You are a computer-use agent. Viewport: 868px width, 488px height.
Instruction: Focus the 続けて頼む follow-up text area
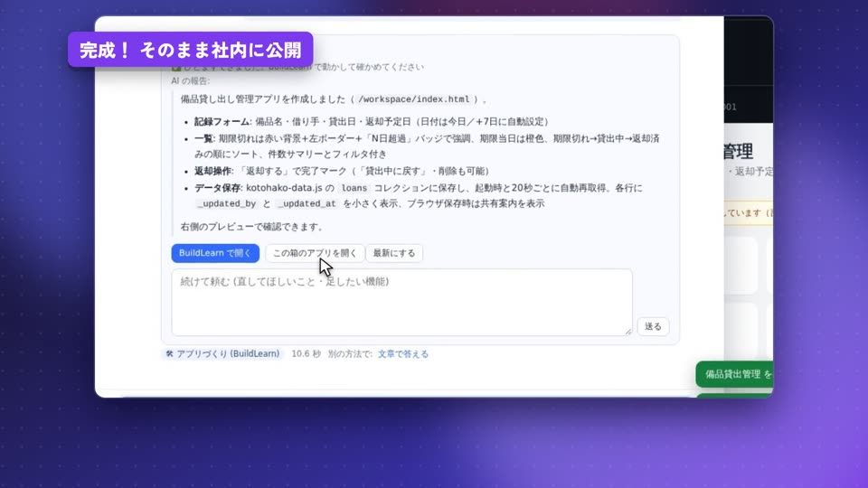point(401,302)
